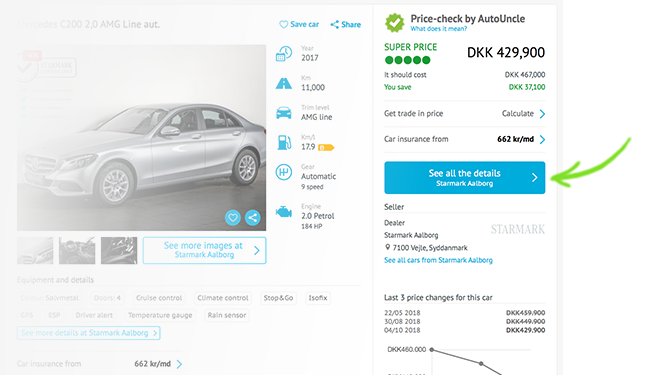Click the heart icon beside Save car
This screenshot has width=650, height=375.
(284, 24)
